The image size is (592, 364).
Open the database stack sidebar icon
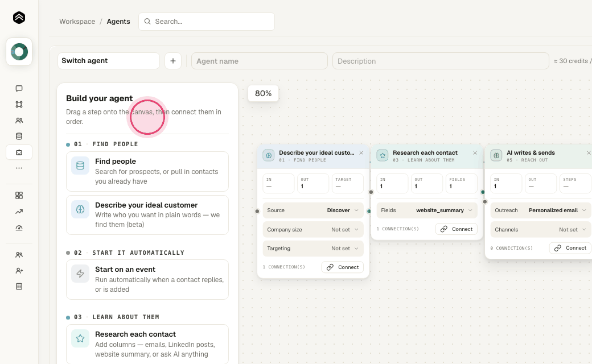pyautogui.click(x=19, y=136)
